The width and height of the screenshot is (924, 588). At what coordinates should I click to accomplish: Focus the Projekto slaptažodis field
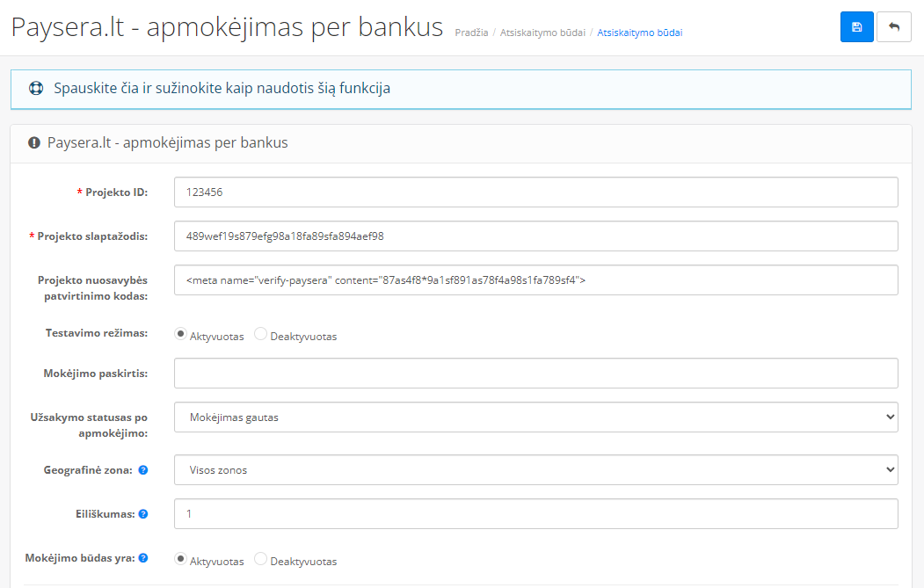point(535,236)
